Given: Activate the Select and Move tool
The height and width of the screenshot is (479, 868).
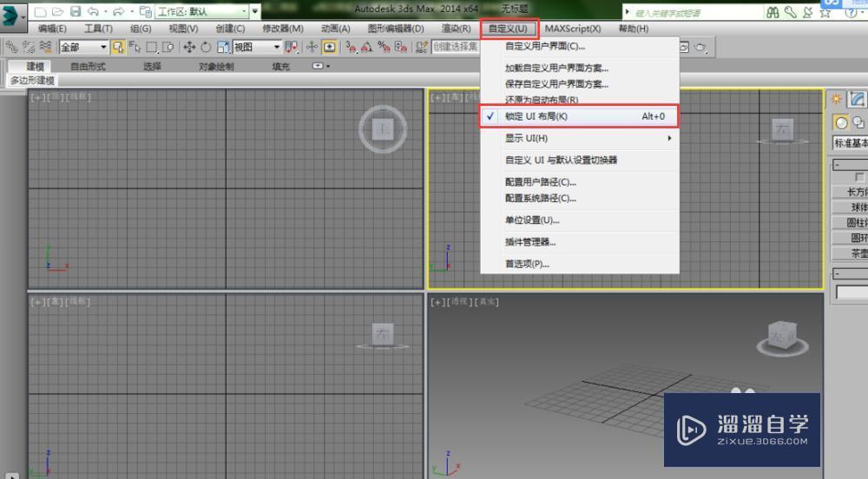Looking at the screenshot, I should click(189, 47).
